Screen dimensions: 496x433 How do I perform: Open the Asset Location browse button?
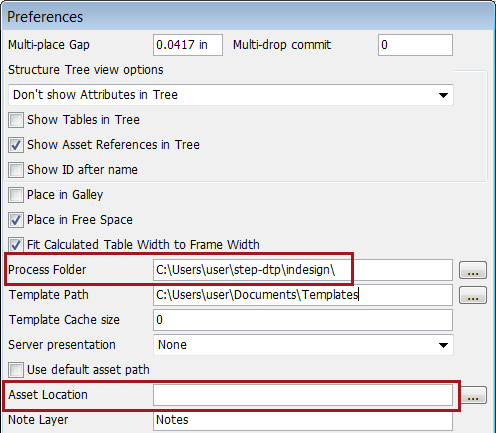(x=473, y=395)
